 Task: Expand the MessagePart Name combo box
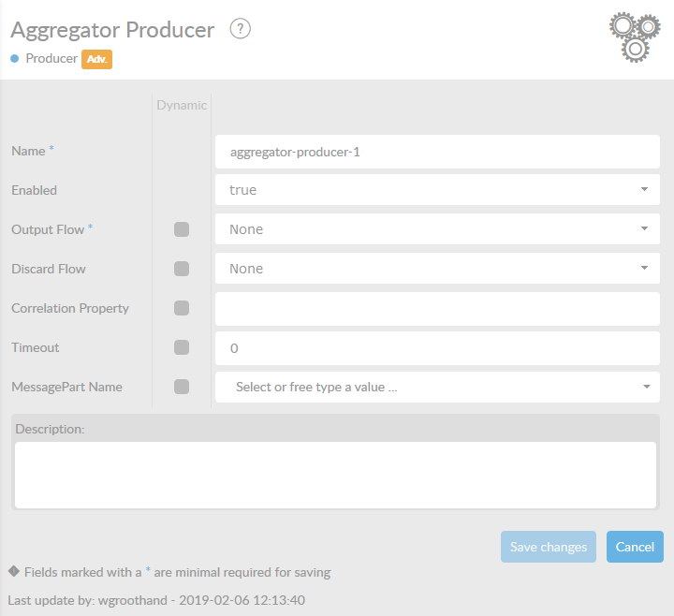pyautogui.click(x=437, y=387)
